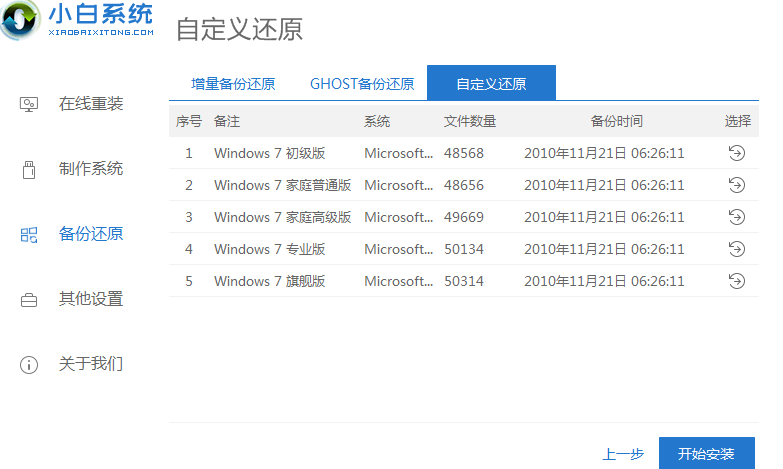The width and height of the screenshot is (783, 469).
Task: Click the 关于我们 info icon
Action: (29, 365)
